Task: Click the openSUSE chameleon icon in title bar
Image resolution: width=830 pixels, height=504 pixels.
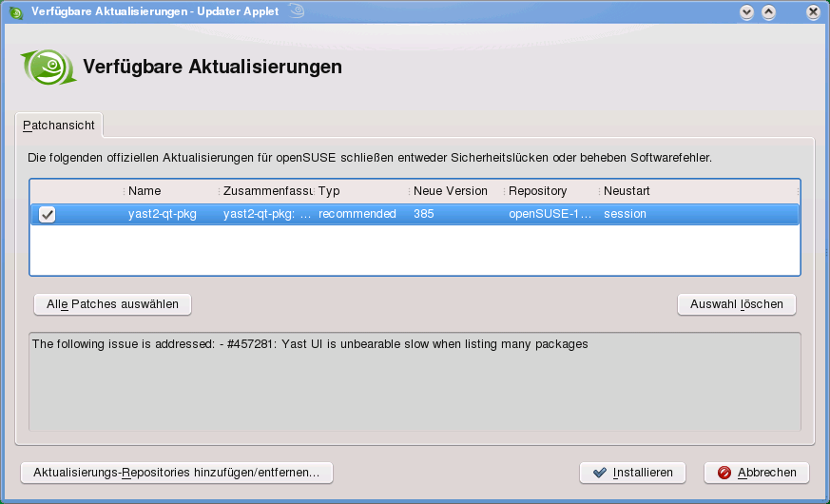Action: pyautogui.click(x=16, y=12)
